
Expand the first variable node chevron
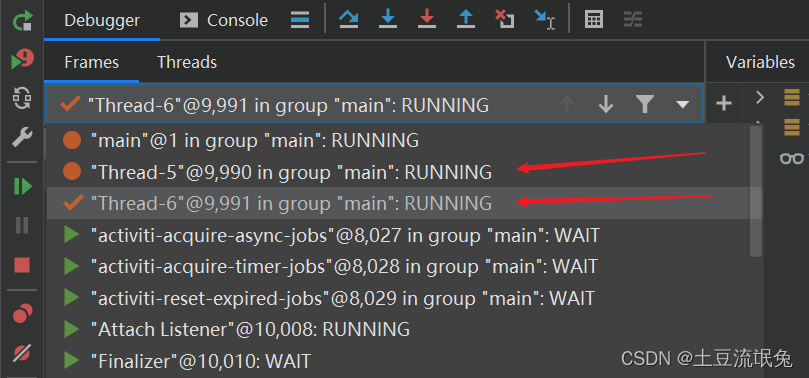pos(759,97)
